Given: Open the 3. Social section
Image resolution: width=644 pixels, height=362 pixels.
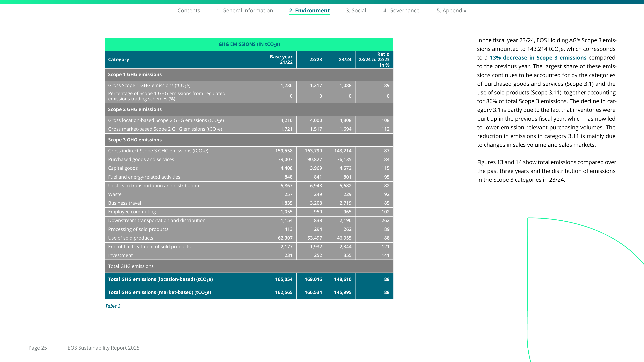Looking at the screenshot, I should pyautogui.click(x=356, y=10).
